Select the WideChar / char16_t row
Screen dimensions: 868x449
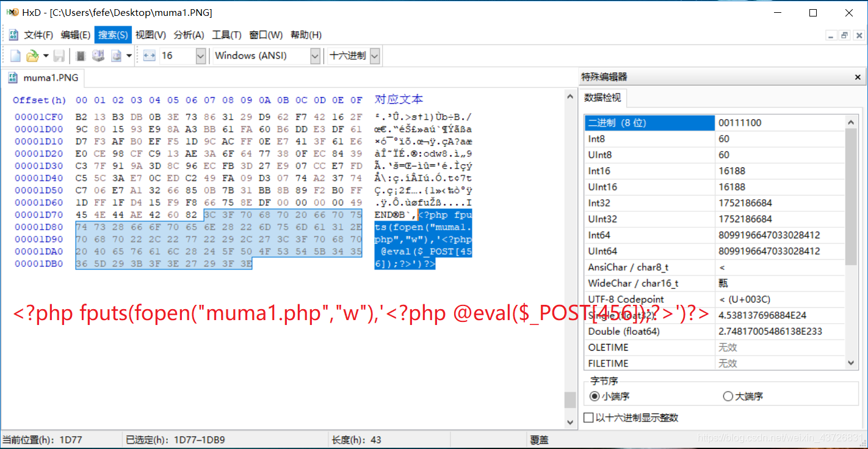pos(715,283)
